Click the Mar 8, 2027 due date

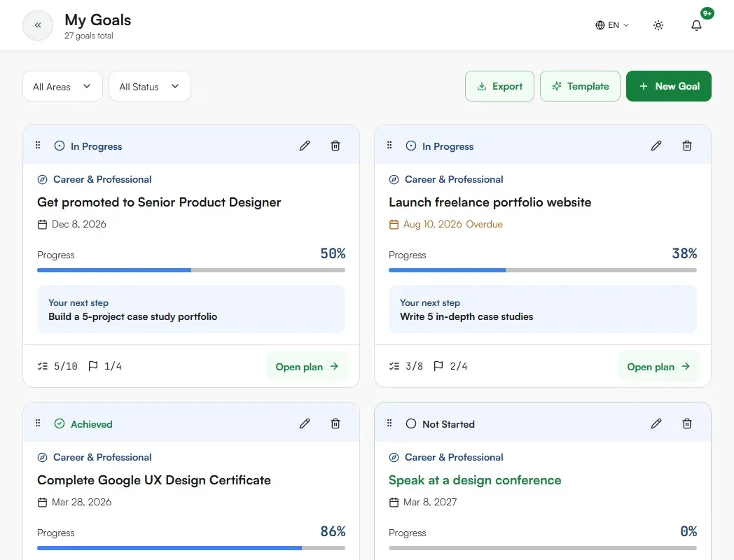(423, 502)
